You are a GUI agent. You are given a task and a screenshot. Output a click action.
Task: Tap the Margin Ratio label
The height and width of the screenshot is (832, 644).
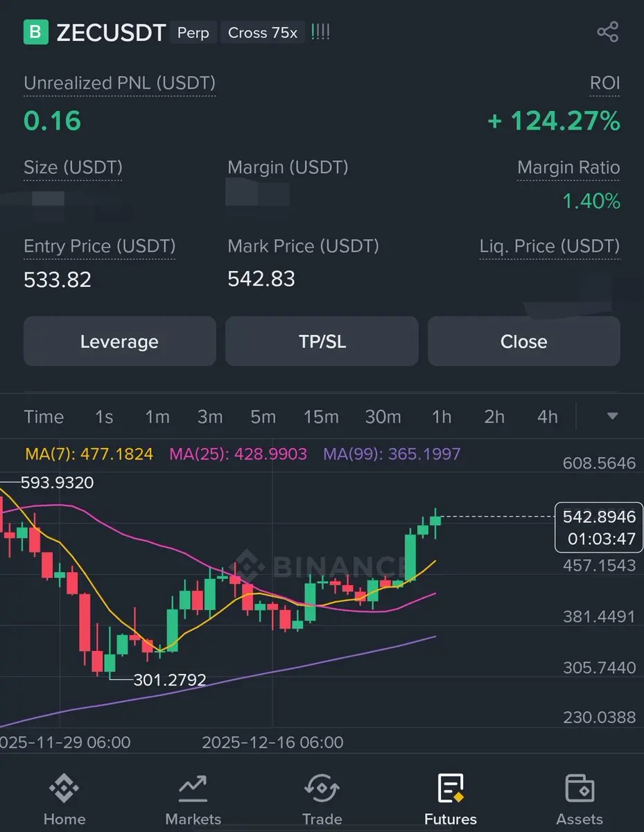[568, 168]
